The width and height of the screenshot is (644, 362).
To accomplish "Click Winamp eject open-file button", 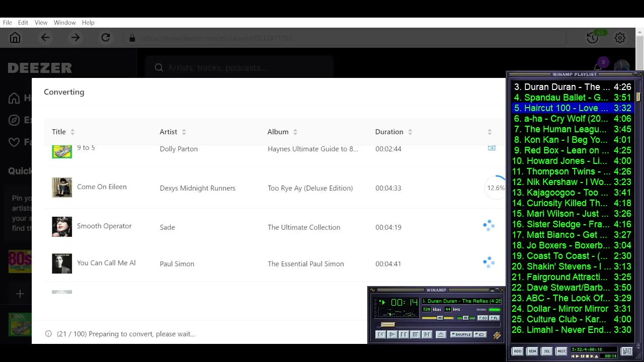I will tap(441, 334).
